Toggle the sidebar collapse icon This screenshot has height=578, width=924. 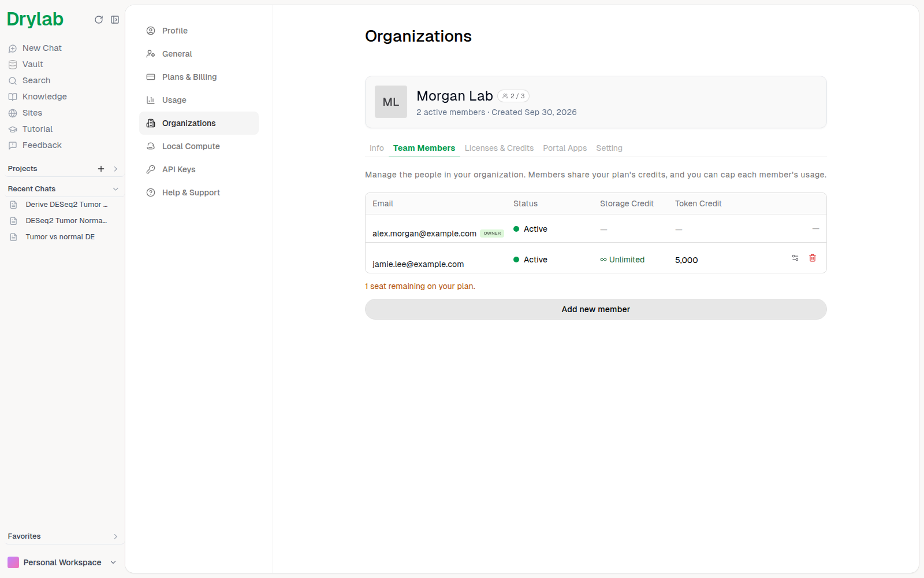click(115, 20)
